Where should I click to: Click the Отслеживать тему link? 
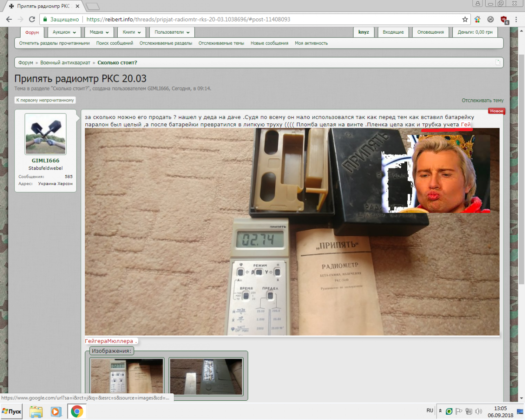pos(483,100)
